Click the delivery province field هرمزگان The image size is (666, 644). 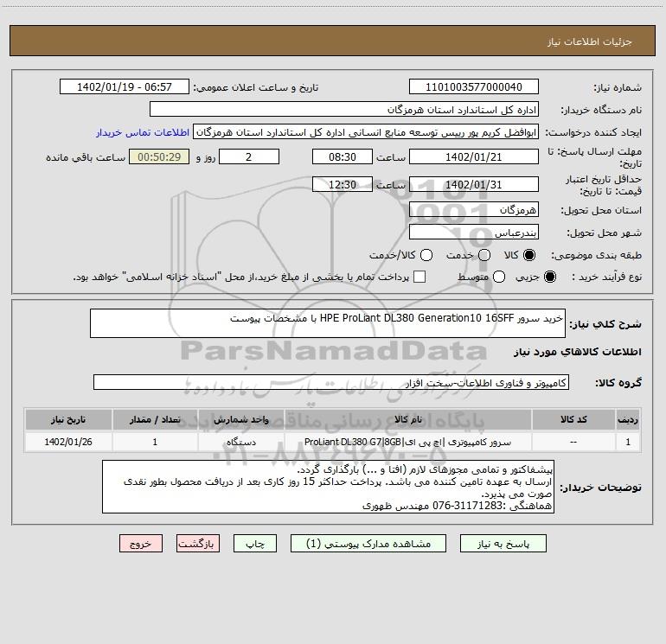click(474, 209)
